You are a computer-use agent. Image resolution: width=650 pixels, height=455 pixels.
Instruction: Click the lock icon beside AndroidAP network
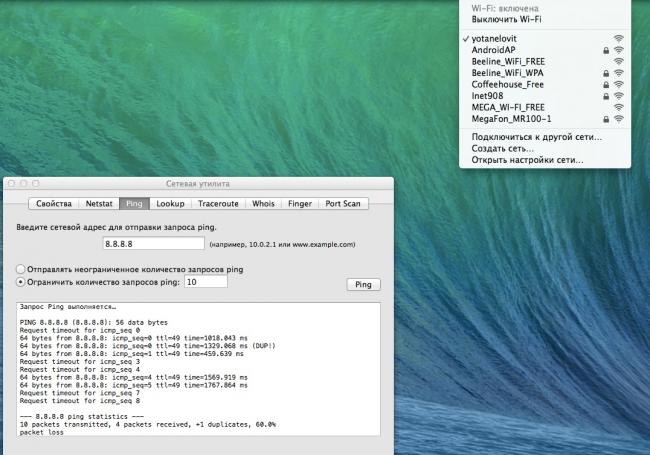pos(606,49)
